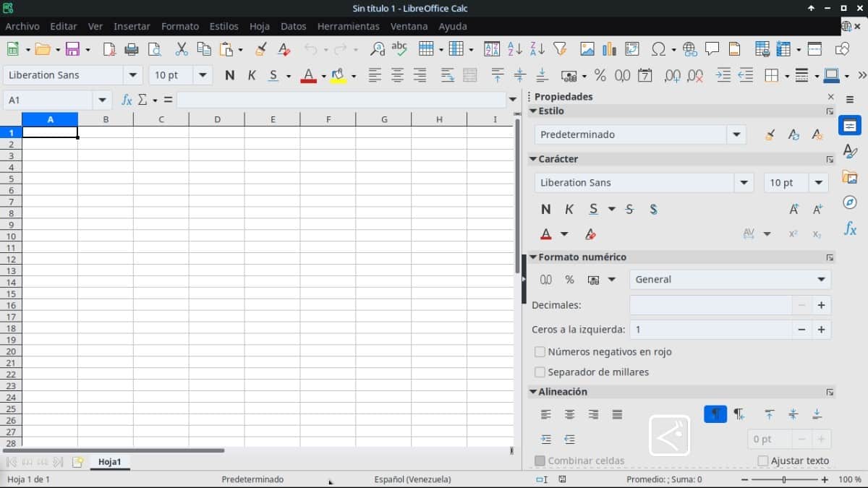Enable Separador de millares
This screenshot has width=868, height=488.
click(540, 372)
